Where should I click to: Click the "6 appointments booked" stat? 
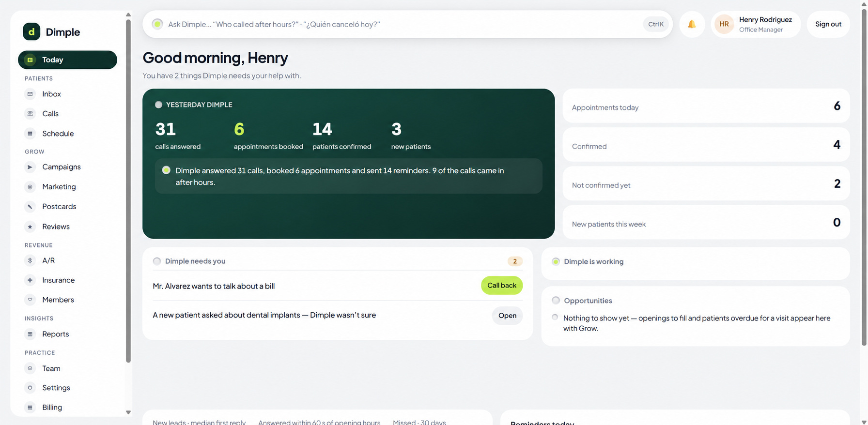point(268,136)
